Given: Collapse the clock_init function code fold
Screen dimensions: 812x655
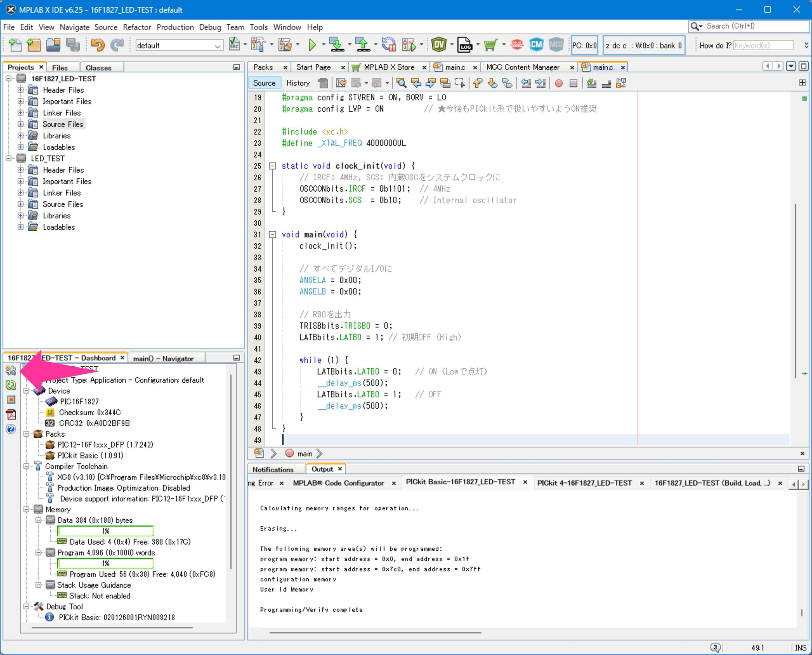Looking at the screenshot, I should click(272, 166).
